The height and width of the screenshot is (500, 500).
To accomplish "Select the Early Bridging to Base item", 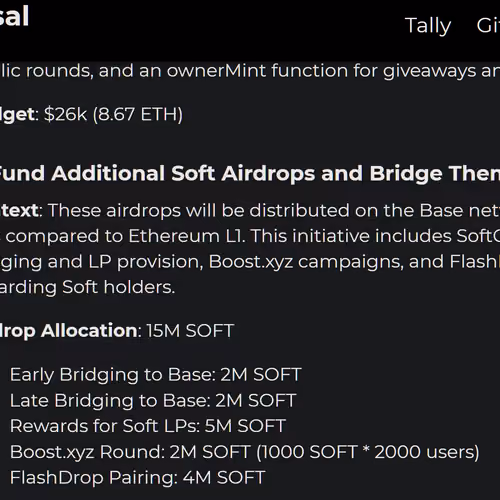I will point(156,375).
